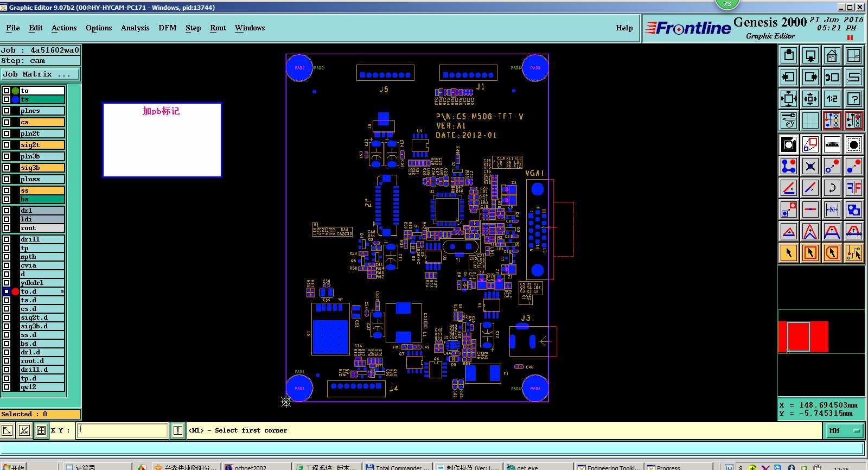
Task: Click the pan right view icon
Action: tap(810, 77)
